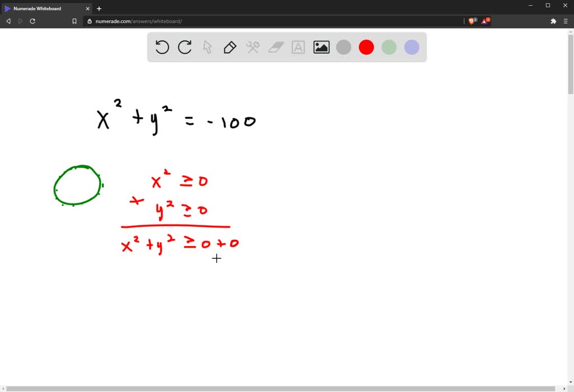The width and height of the screenshot is (574, 392).
Task: Insert an image onto the whiteboard
Action: [321, 47]
